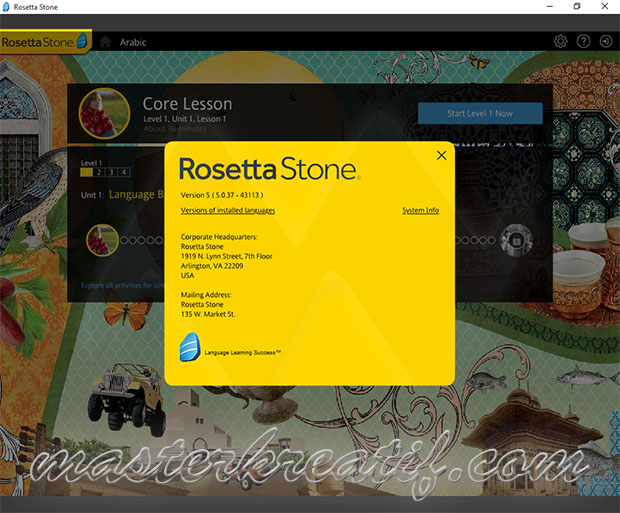Close the yellow About dialog

pyautogui.click(x=441, y=155)
